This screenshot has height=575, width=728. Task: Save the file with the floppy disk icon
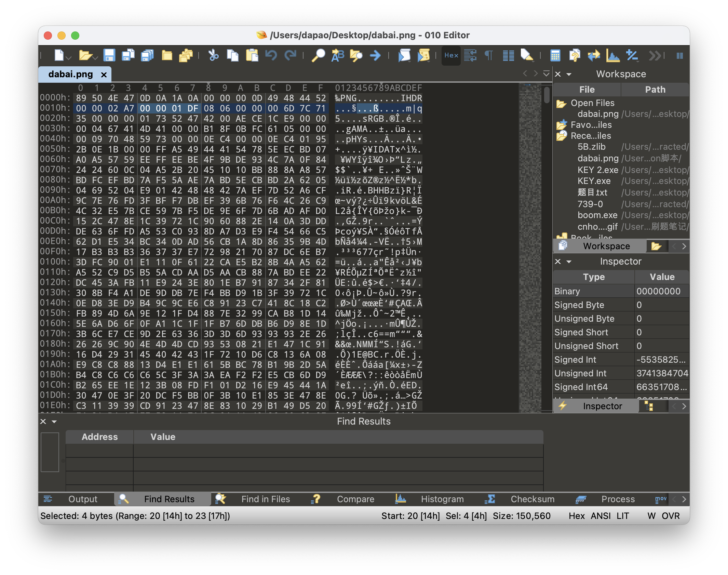coord(109,55)
